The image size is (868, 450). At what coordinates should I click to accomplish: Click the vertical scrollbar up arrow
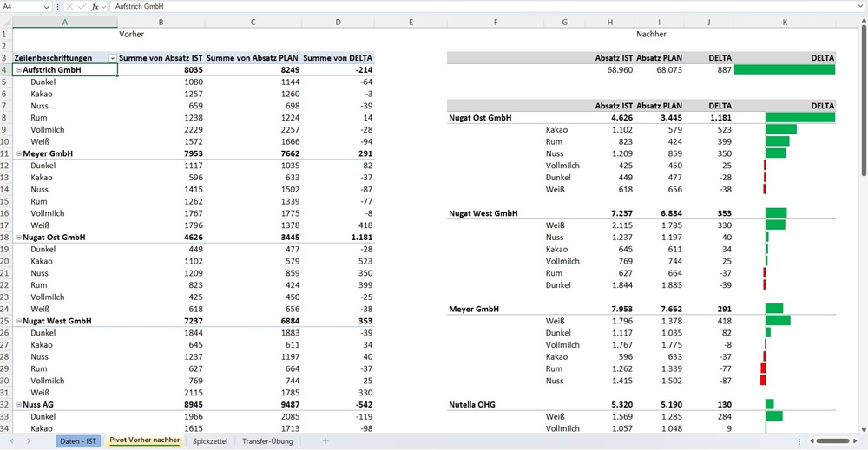(864, 22)
